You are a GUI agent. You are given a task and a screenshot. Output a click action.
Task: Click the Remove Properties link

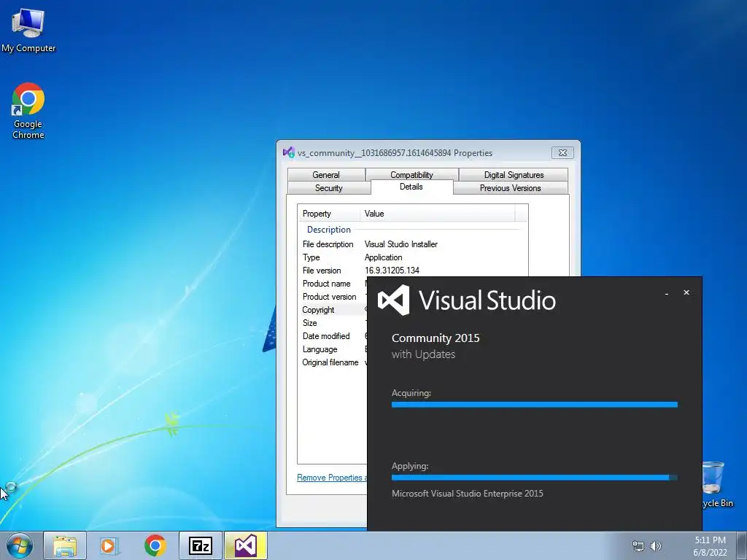332,478
